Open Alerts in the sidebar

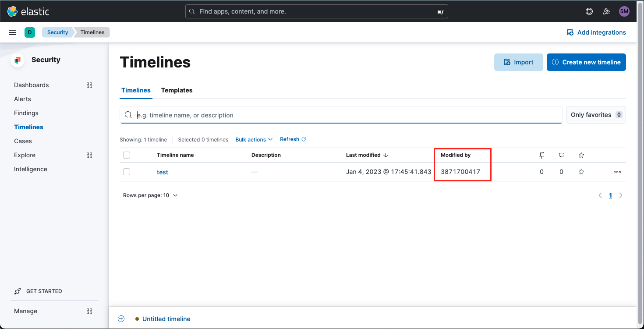(22, 99)
